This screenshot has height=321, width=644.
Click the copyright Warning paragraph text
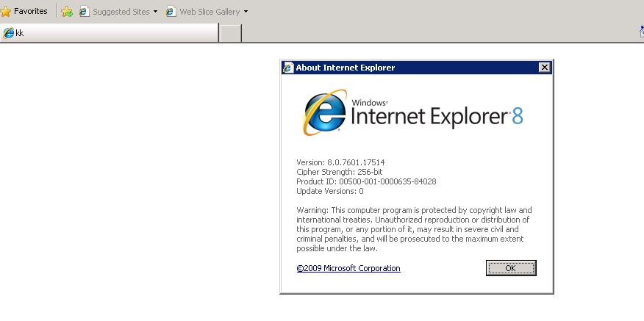(414, 229)
